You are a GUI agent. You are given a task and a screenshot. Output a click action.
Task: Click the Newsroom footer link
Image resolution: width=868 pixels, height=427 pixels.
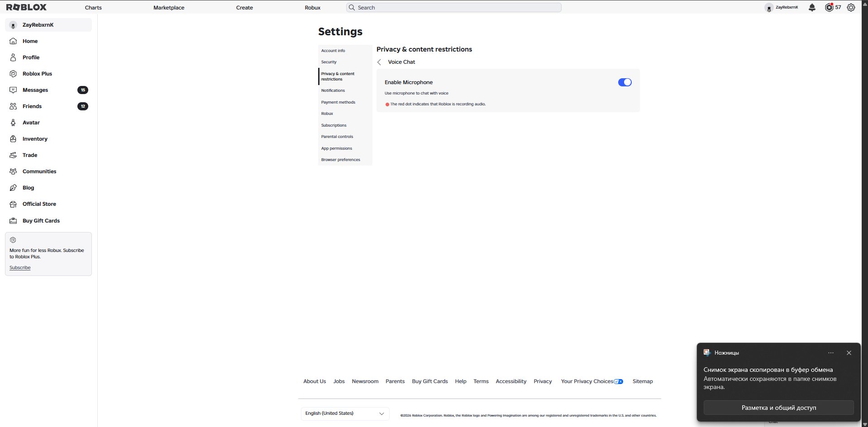(365, 381)
